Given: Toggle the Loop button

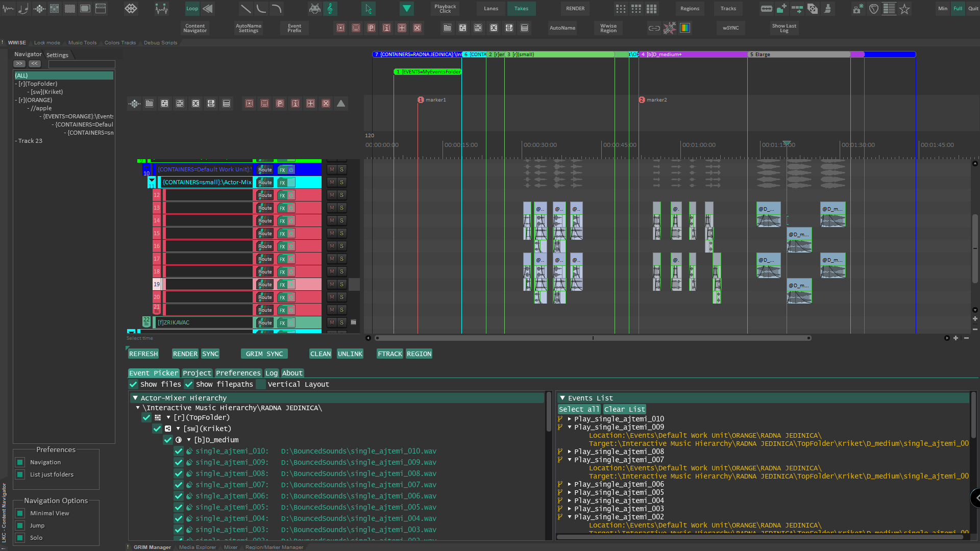Looking at the screenshot, I should pyautogui.click(x=192, y=9).
